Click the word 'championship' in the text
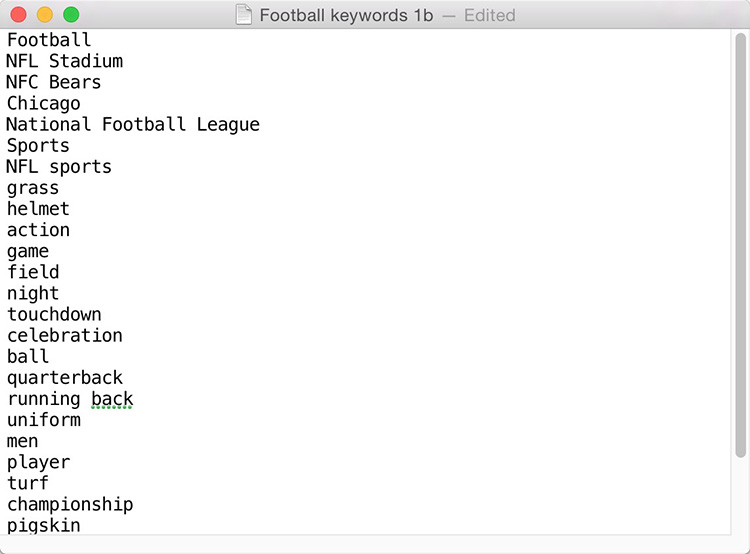 point(70,504)
